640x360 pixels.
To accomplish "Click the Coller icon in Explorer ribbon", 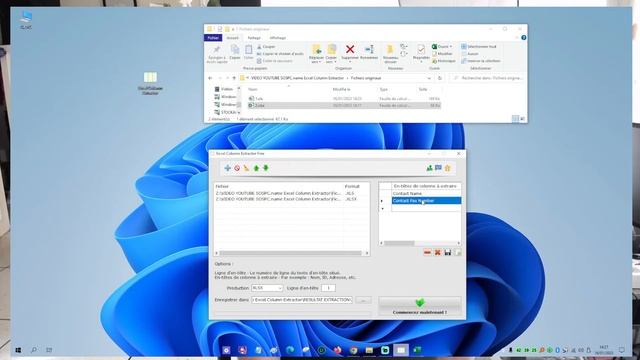I will (249, 52).
